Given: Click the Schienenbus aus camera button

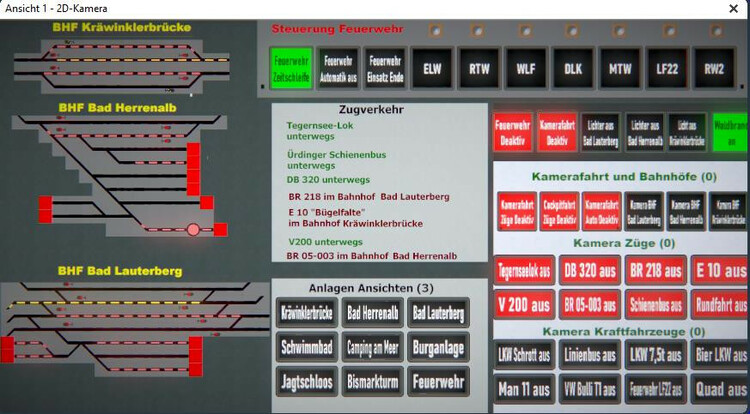Looking at the screenshot, I should point(655,305).
